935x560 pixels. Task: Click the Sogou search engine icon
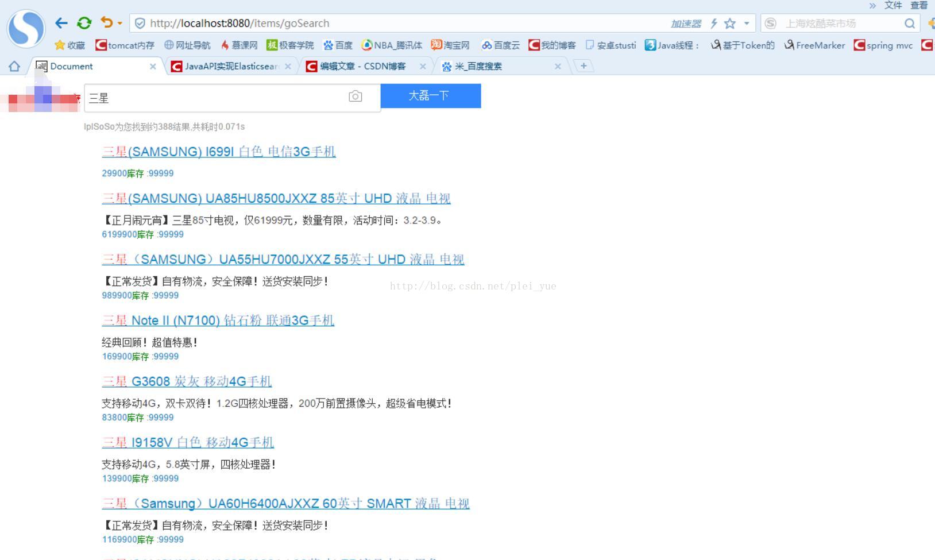pyautogui.click(x=771, y=24)
